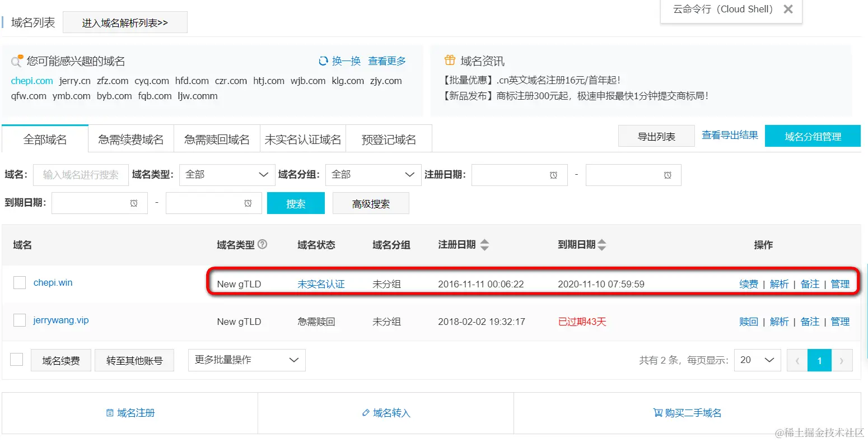Click the 导出列表 button

656,136
